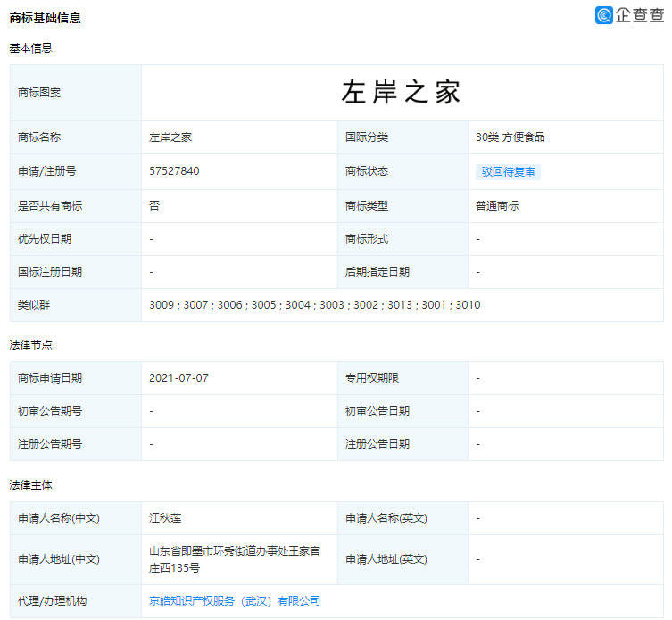Click the 企查查 logo icon

click(x=604, y=15)
